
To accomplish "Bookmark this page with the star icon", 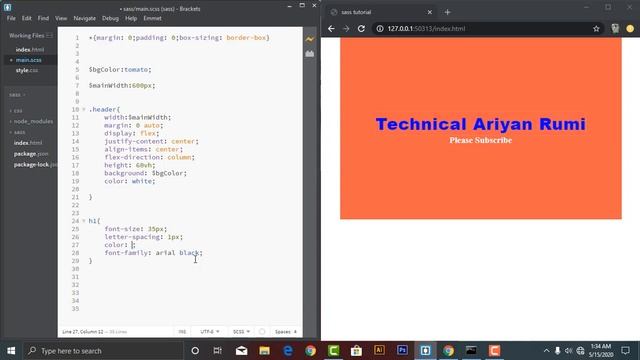I will (596, 29).
